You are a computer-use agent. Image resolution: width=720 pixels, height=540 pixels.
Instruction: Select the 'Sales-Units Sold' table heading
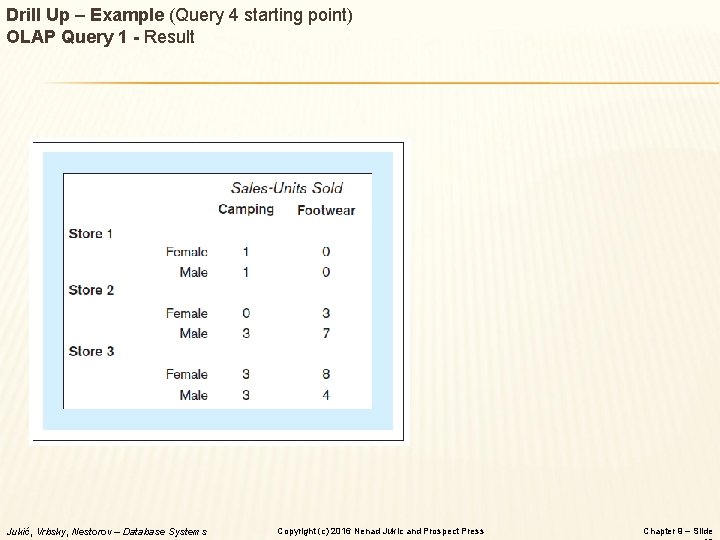tap(287, 188)
